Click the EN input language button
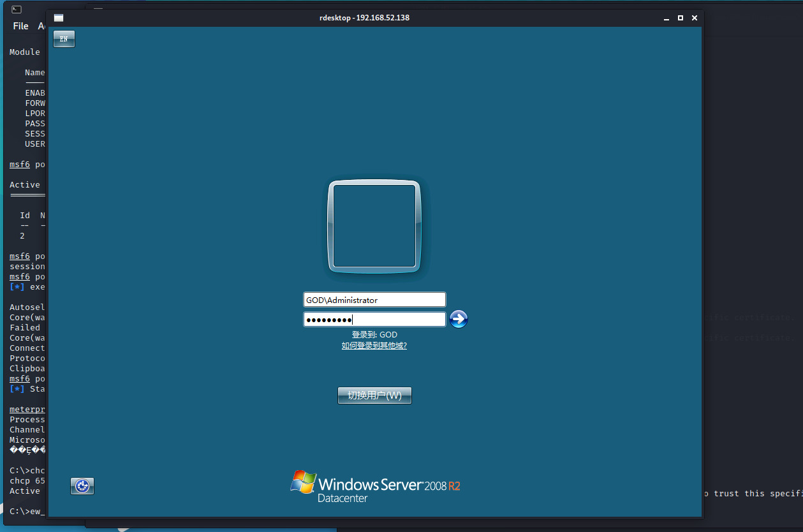The width and height of the screenshot is (803, 532). 64,39
